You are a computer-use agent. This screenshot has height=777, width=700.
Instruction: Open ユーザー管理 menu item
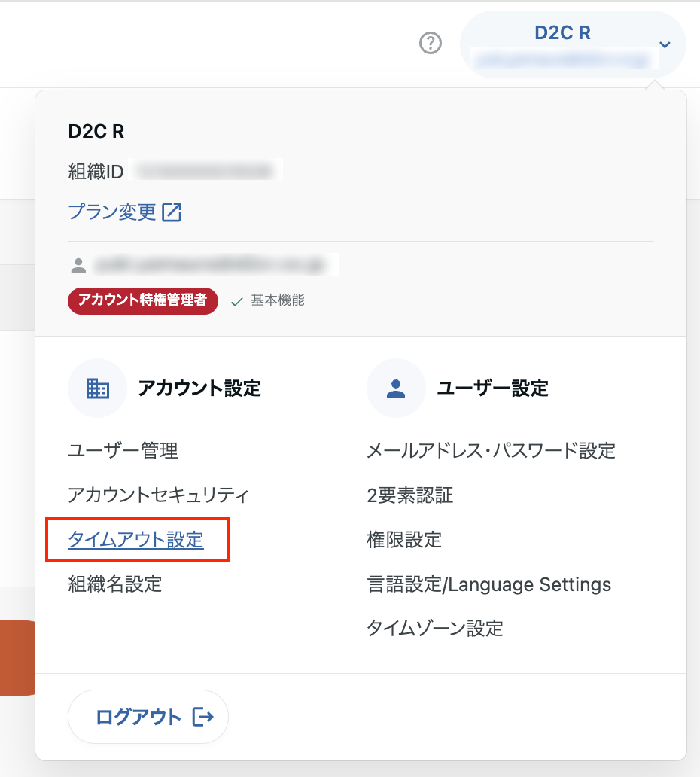coord(123,451)
